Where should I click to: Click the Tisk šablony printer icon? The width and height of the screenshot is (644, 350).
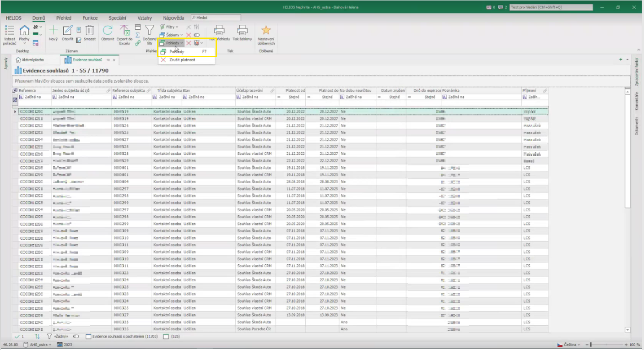click(242, 31)
